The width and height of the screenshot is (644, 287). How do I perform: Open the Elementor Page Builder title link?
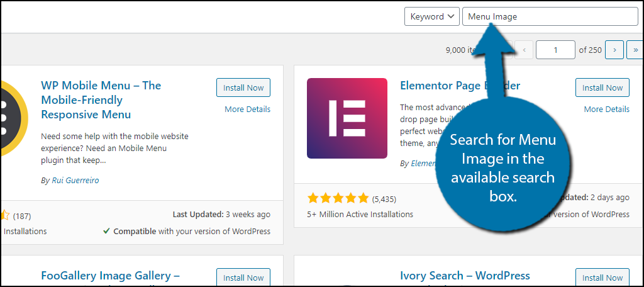pyautogui.click(x=460, y=86)
